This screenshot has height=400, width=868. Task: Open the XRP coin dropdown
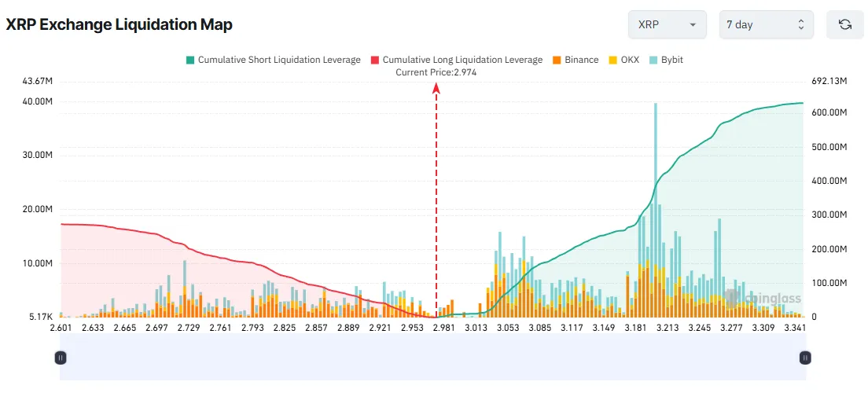(x=668, y=24)
